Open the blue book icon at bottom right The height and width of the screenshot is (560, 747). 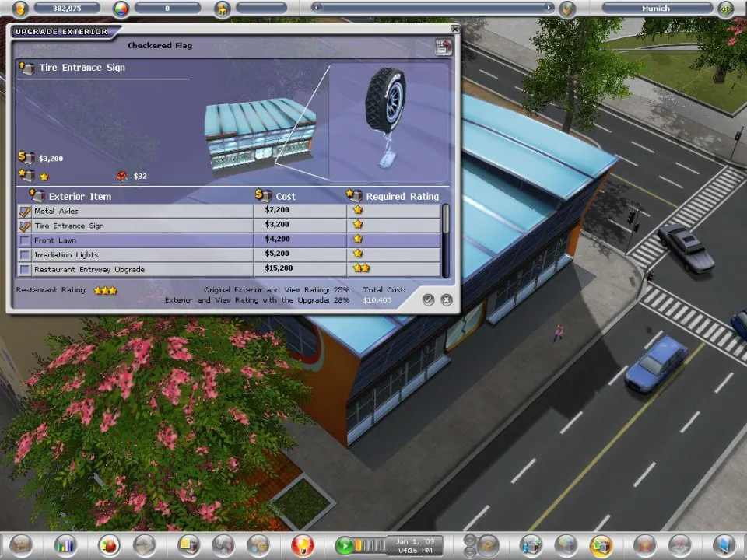point(723,545)
